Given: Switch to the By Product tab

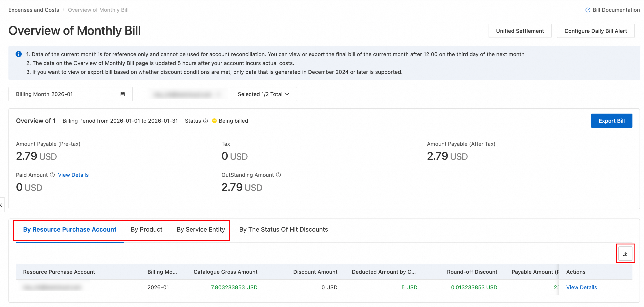Looking at the screenshot, I should [146, 229].
